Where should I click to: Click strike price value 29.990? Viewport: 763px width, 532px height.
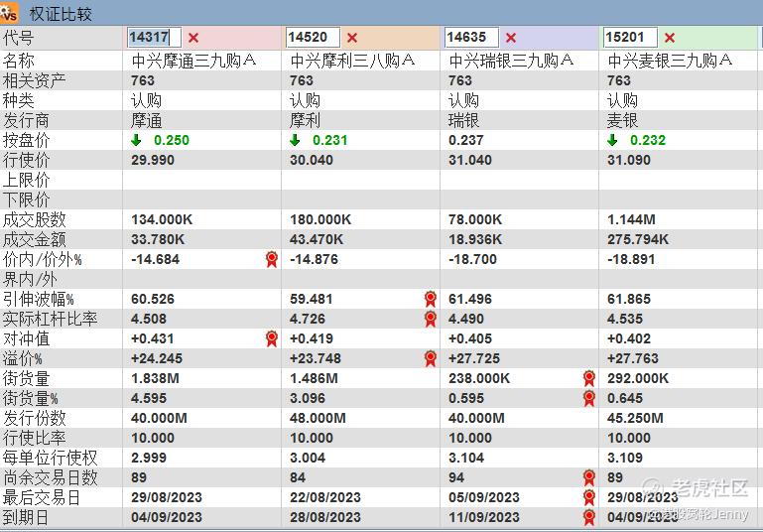[x=153, y=160]
